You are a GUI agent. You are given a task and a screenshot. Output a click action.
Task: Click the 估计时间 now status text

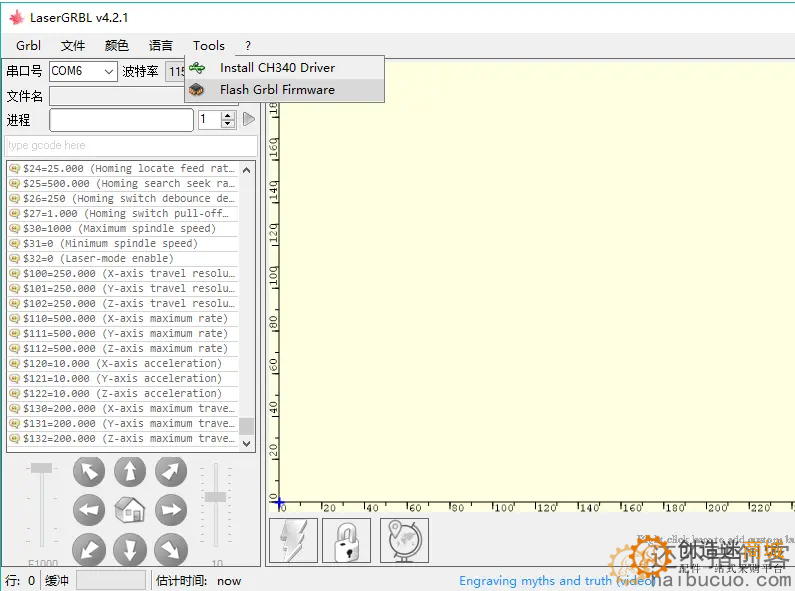(198, 581)
